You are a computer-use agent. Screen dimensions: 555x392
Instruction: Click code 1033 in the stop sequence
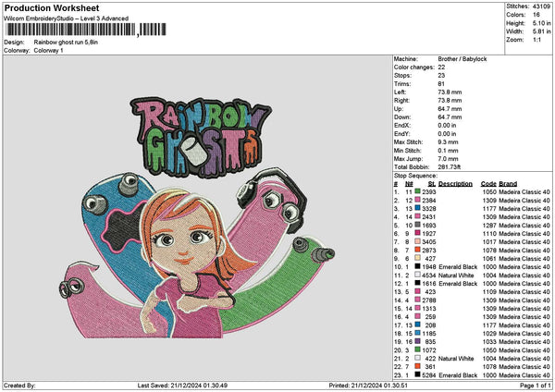tap(489, 342)
